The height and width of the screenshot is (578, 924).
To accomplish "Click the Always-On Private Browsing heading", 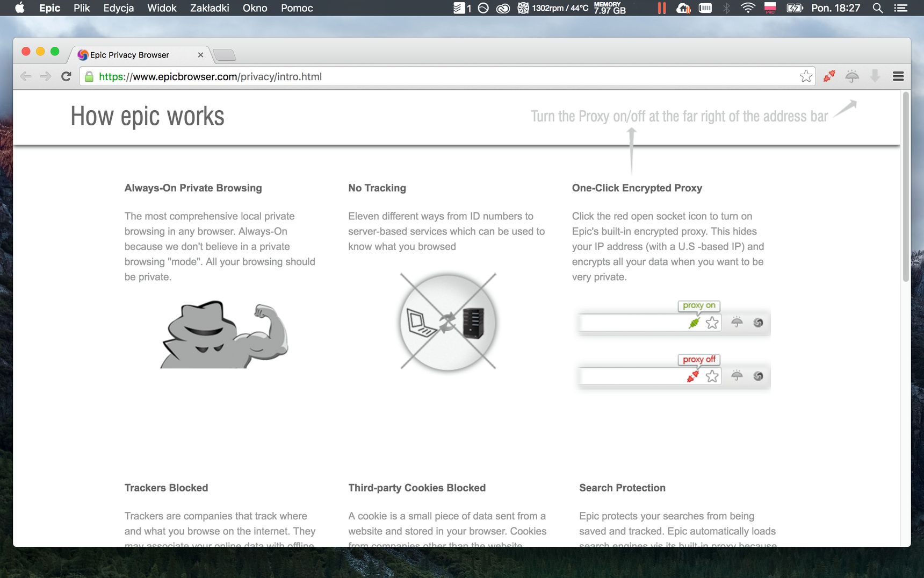I will tap(193, 188).
